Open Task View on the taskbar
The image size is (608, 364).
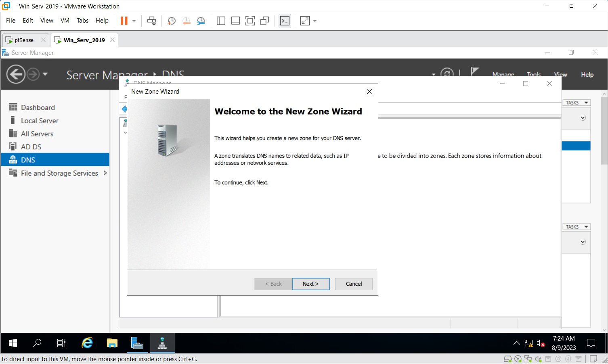point(61,343)
